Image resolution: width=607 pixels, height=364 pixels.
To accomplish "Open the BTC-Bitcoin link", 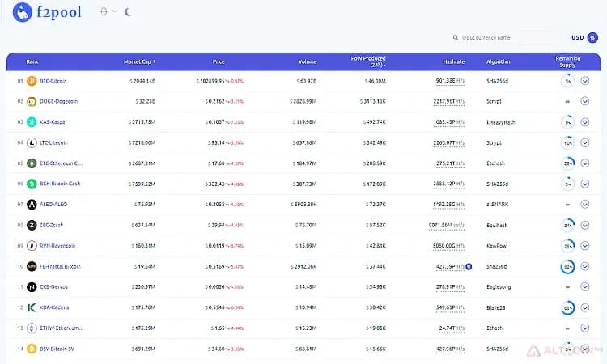I will click(x=53, y=81).
